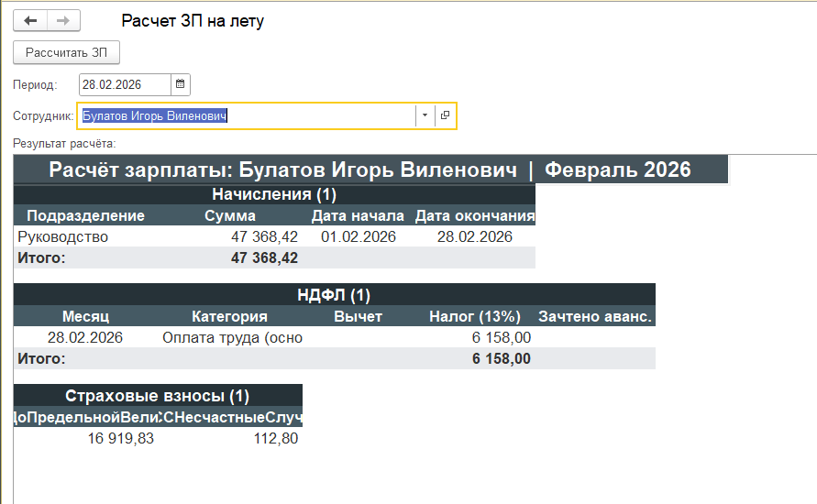The width and height of the screenshot is (817, 504).
Task: Select the Руководство cell in the report
Action: pos(63,236)
